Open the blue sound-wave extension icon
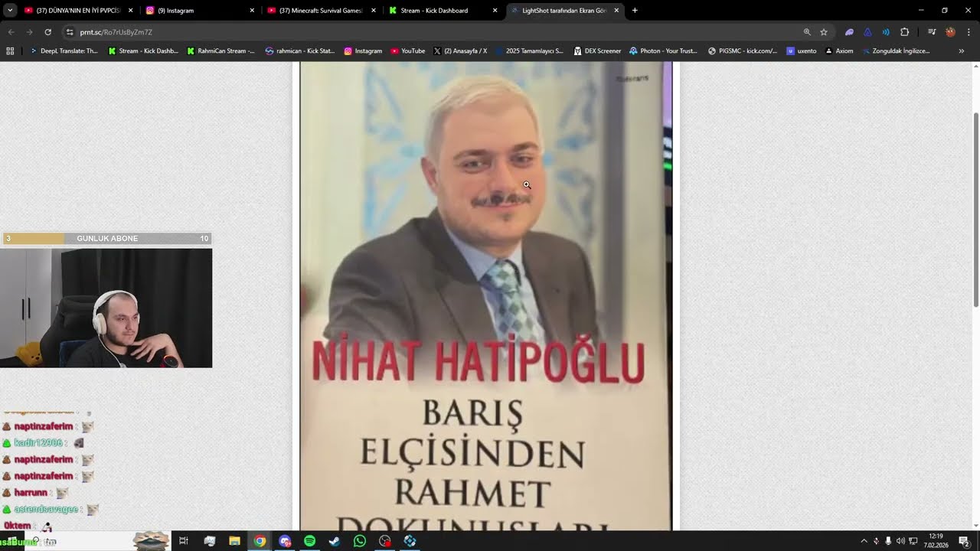This screenshot has height=551, width=980. tap(886, 32)
